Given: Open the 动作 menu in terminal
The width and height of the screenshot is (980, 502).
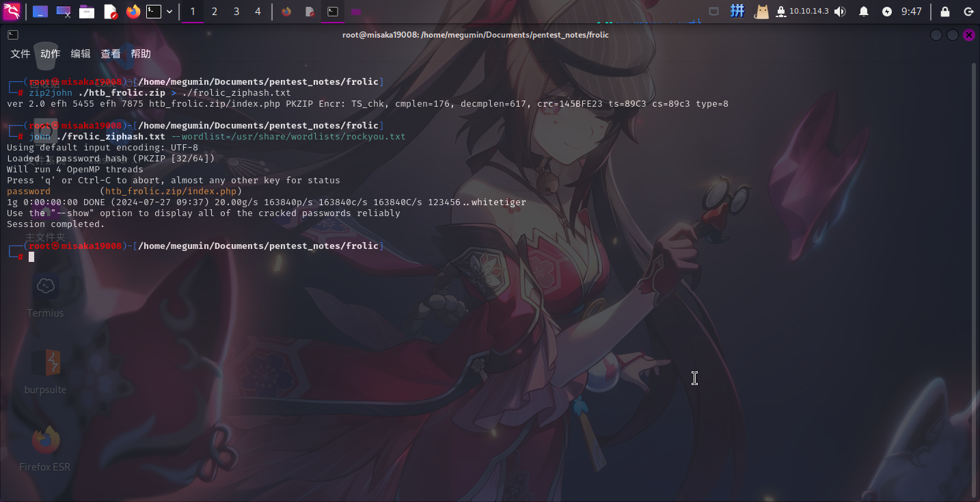Looking at the screenshot, I should point(50,54).
